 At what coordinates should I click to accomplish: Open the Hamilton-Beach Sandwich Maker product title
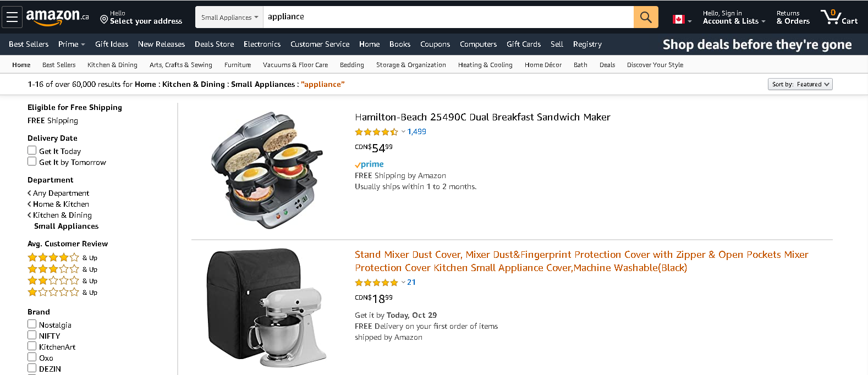[482, 117]
